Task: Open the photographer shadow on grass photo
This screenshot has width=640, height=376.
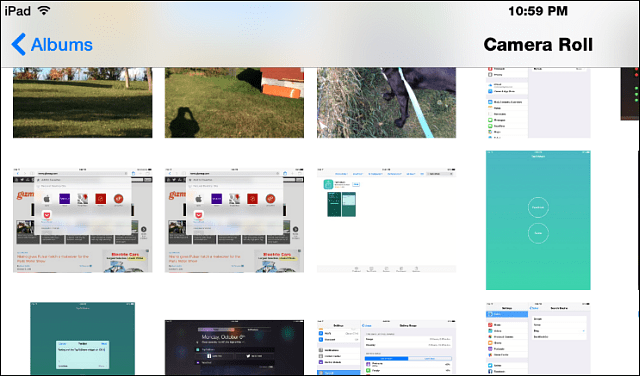Action: pos(234,102)
